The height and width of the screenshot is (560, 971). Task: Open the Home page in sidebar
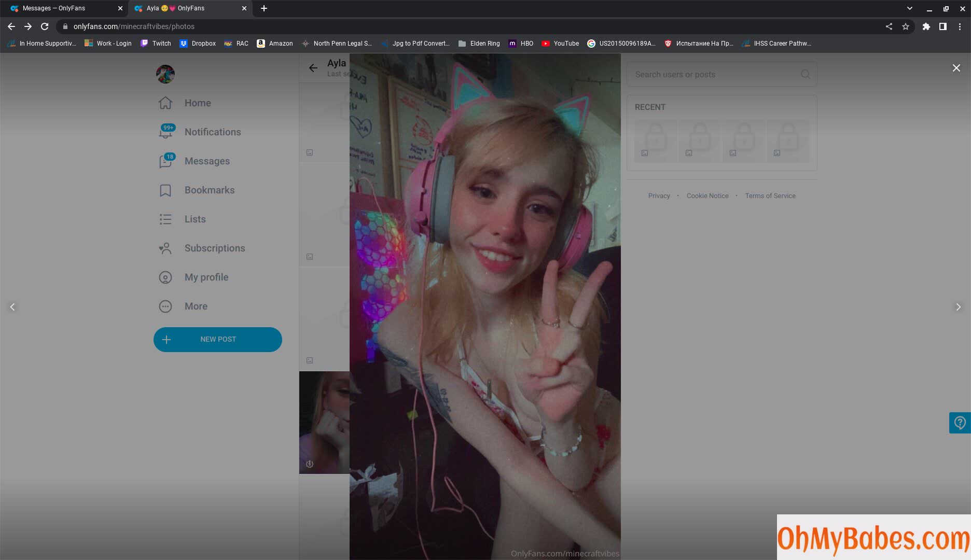pyautogui.click(x=185, y=103)
